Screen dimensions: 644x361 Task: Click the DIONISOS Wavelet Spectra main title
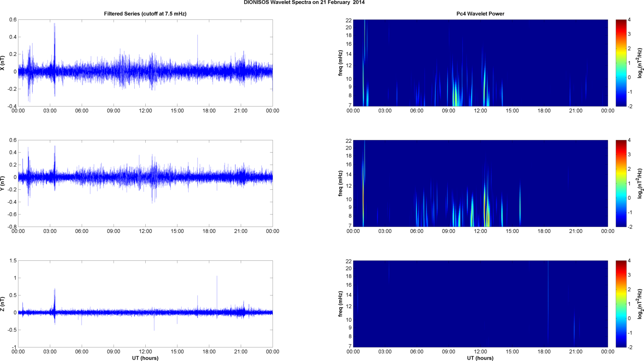coord(304,3)
